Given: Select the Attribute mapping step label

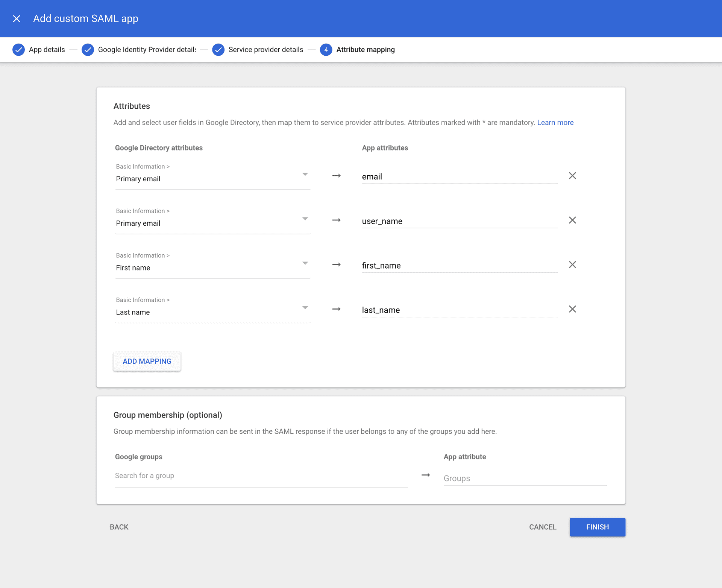Looking at the screenshot, I should 365,49.
